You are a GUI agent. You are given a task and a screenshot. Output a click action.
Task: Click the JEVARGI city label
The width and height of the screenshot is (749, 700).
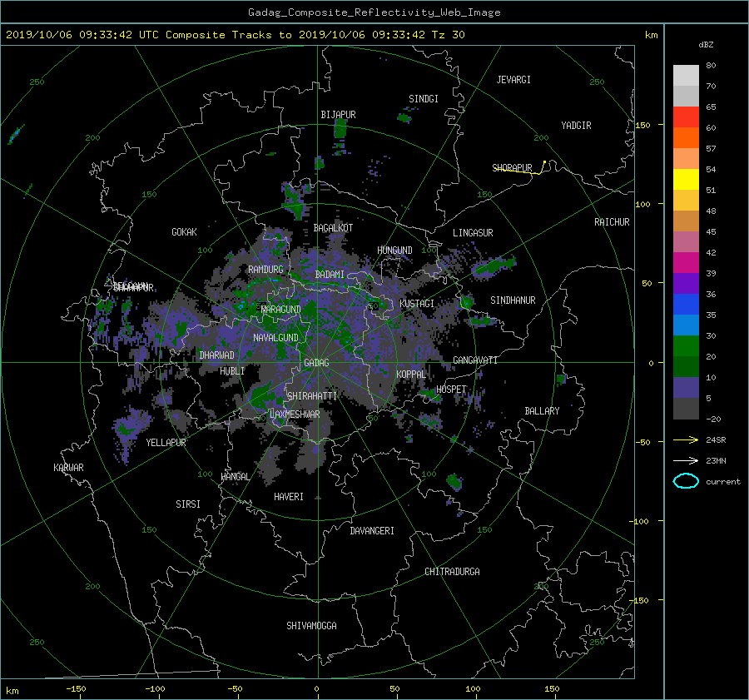(x=513, y=80)
